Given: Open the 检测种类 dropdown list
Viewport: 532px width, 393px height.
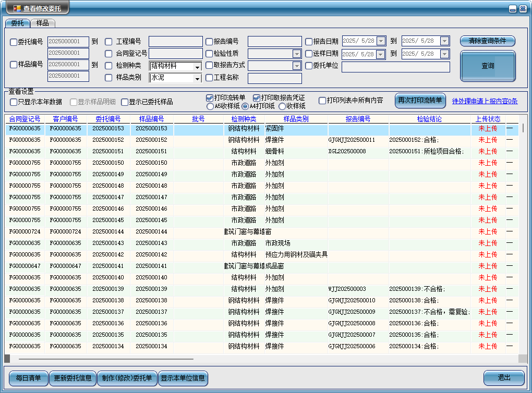Looking at the screenshot, I should pyautogui.click(x=197, y=66).
